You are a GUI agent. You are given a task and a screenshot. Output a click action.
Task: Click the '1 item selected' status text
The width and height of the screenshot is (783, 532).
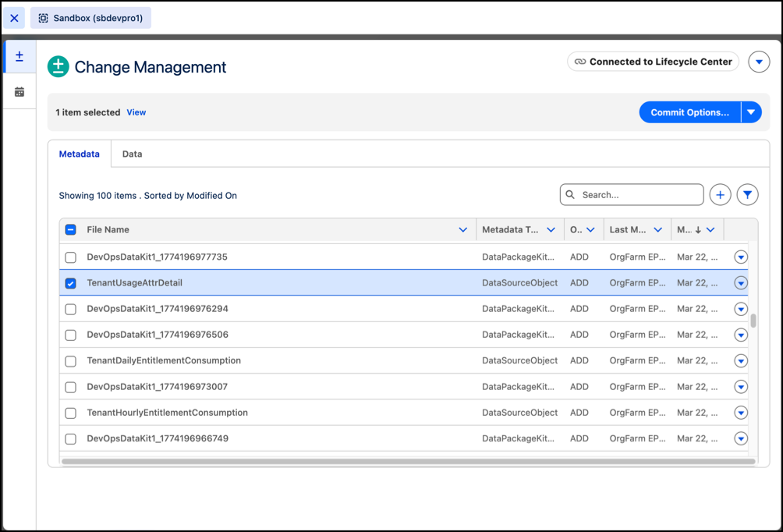(88, 112)
